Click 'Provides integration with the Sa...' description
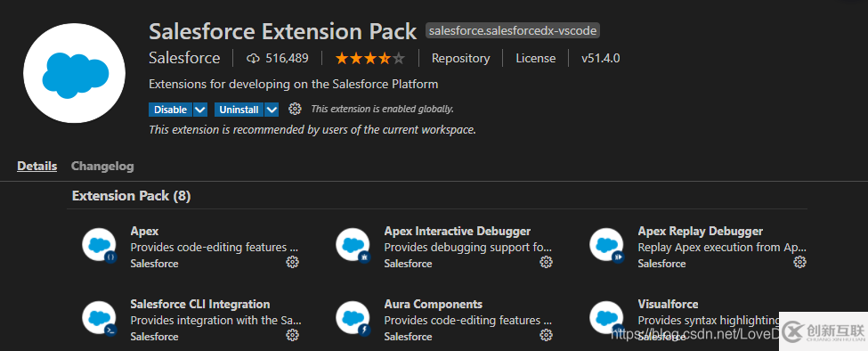The height and width of the screenshot is (351, 868). (x=216, y=321)
